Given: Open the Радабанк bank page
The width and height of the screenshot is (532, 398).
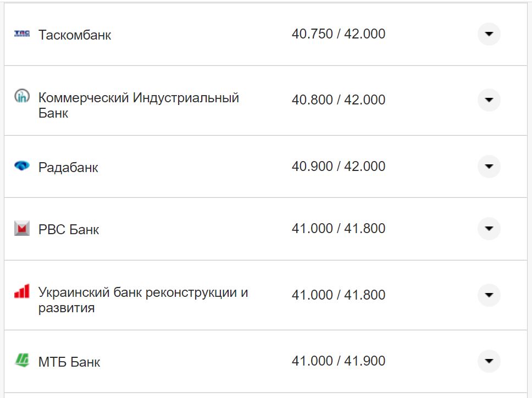Looking at the screenshot, I should (68, 167).
